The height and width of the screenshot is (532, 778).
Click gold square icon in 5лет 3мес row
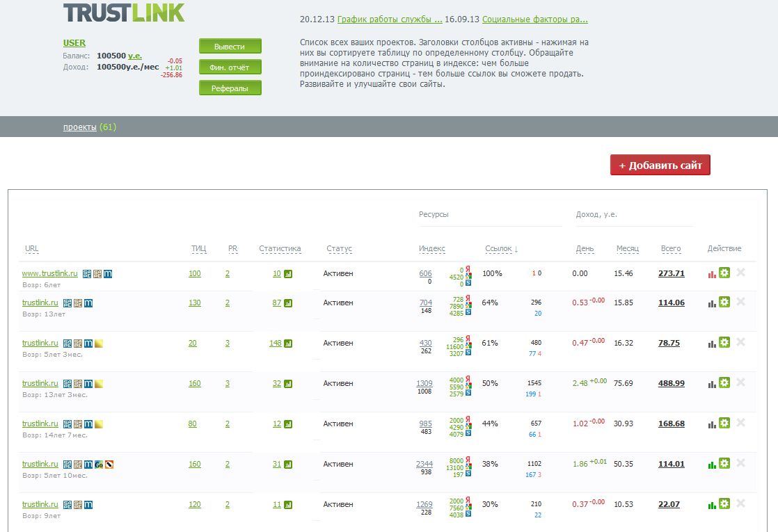coord(99,343)
